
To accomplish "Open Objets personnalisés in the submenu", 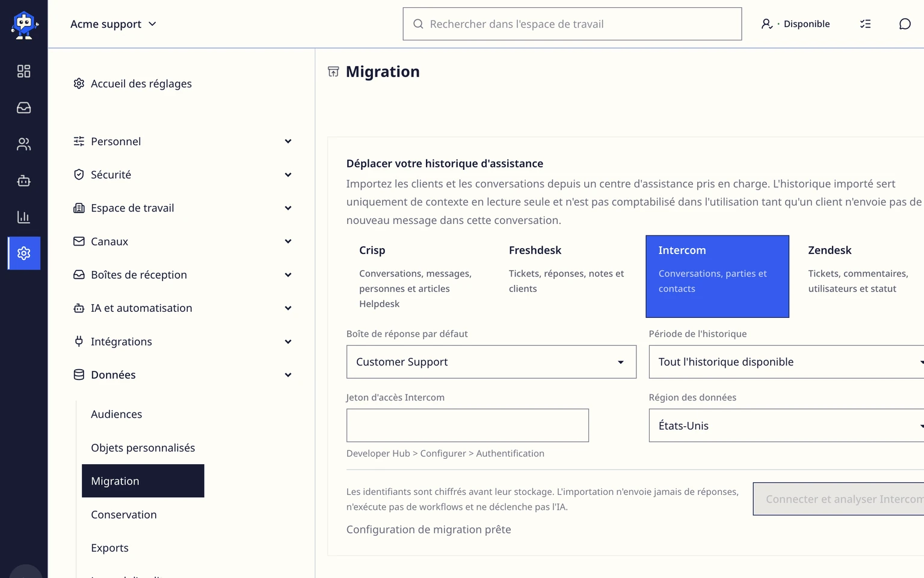I will (x=143, y=448).
